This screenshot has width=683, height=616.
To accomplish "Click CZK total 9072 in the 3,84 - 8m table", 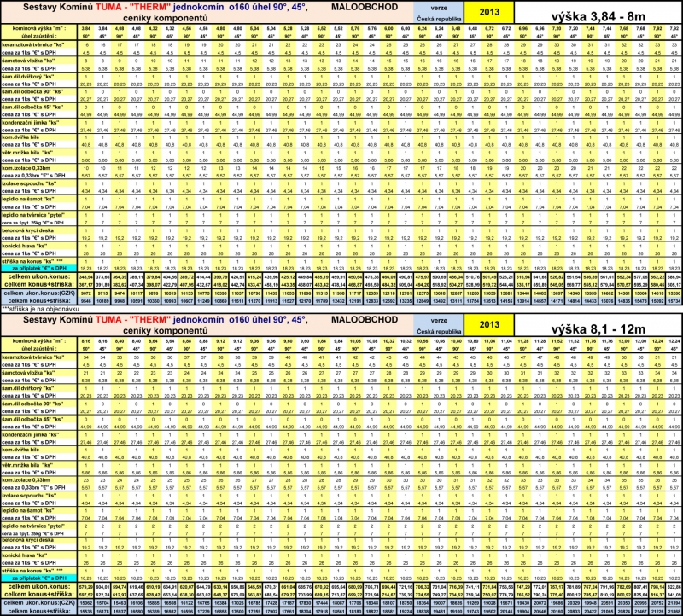I will pos(86,293).
